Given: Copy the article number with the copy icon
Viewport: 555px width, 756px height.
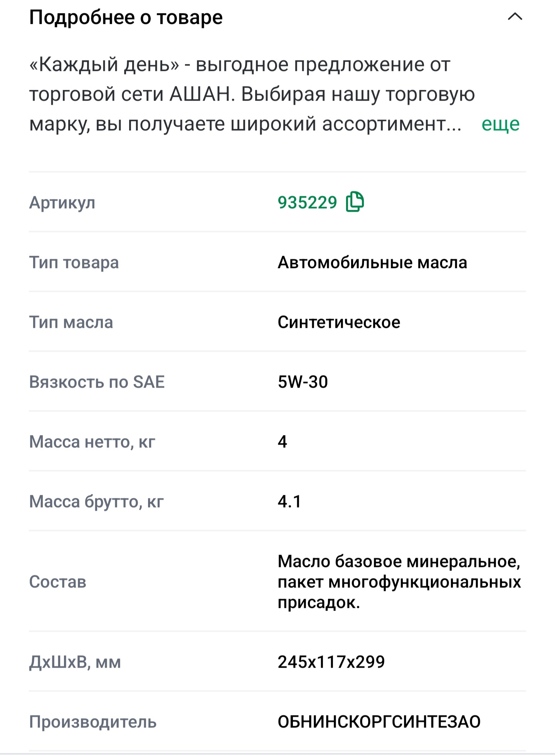Looking at the screenshot, I should coord(355,201).
